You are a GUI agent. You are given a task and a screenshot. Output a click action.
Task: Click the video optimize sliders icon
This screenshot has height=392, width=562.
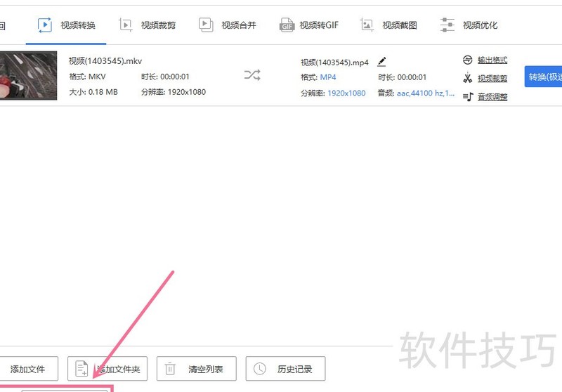pyautogui.click(x=447, y=25)
